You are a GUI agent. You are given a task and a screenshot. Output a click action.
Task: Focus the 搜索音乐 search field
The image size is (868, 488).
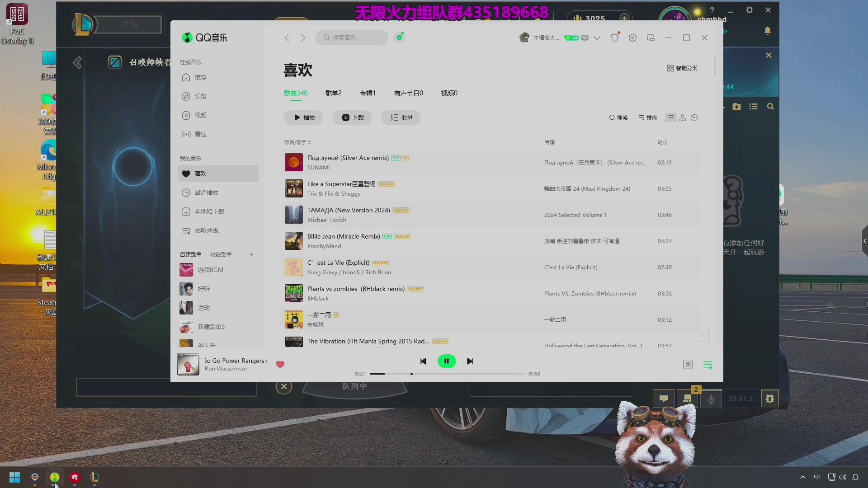[x=352, y=38]
